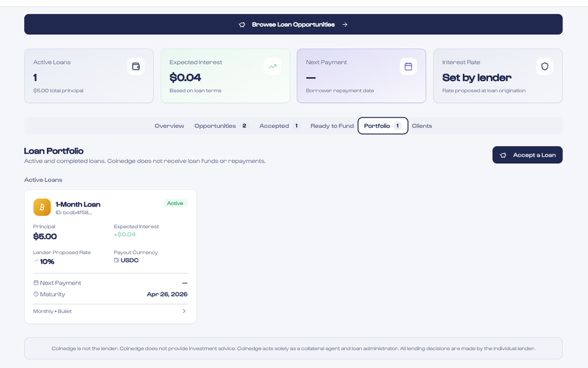The width and height of the screenshot is (588, 368).
Task: Click the $5.00 principal value on loan card
Action: pyautogui.click(x=45, y=236)
